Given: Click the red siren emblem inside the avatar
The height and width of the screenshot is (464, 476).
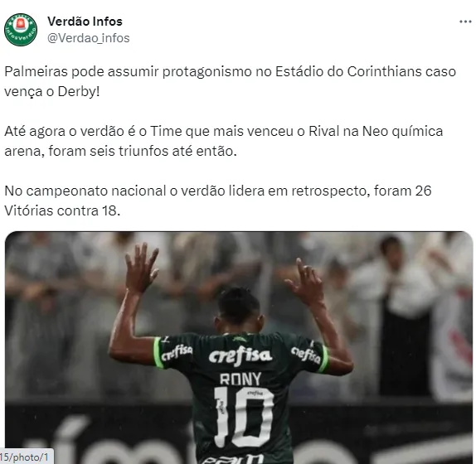Looking at the screenshot, I should point(21,24).
